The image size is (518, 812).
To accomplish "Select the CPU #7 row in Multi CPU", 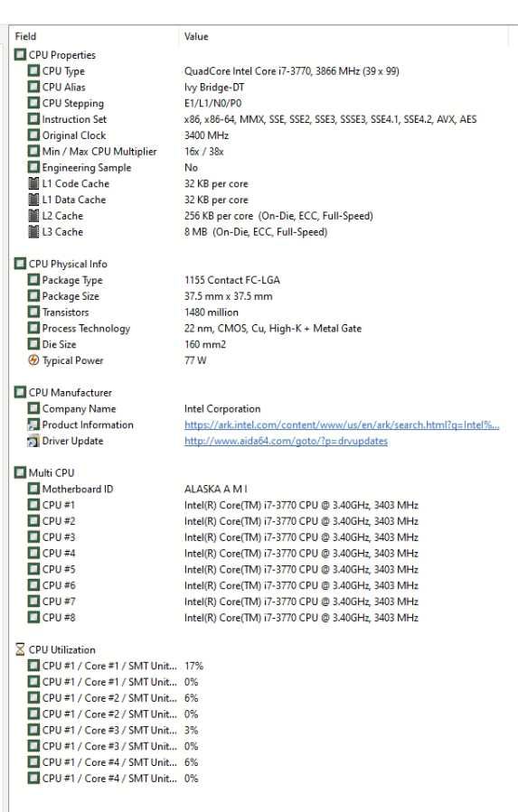I will (x=223, y=601).
